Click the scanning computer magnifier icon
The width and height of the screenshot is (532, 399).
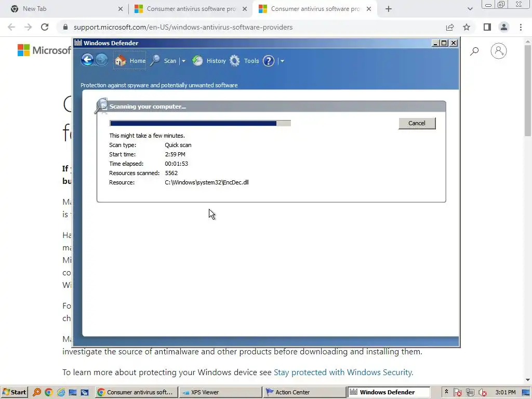(x=101, y=106)
